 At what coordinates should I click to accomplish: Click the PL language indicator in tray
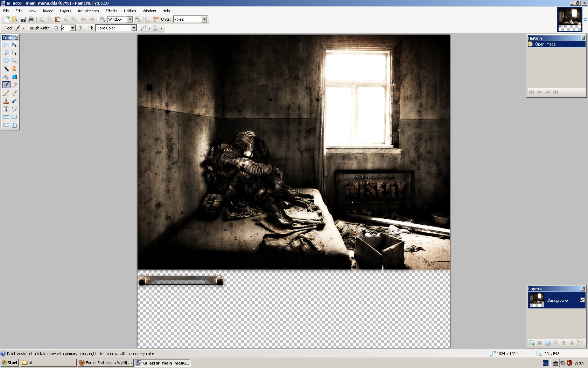(545, 363)
